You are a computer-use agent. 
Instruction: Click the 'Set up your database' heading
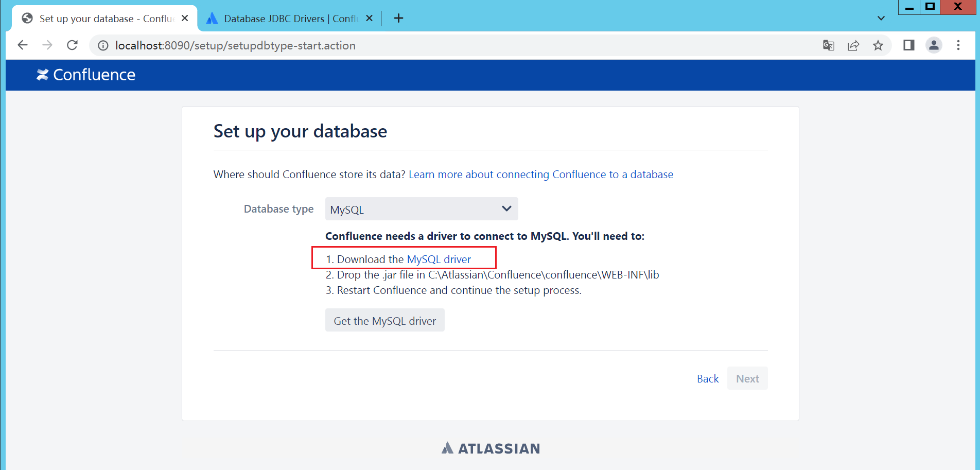pos(300,131)
